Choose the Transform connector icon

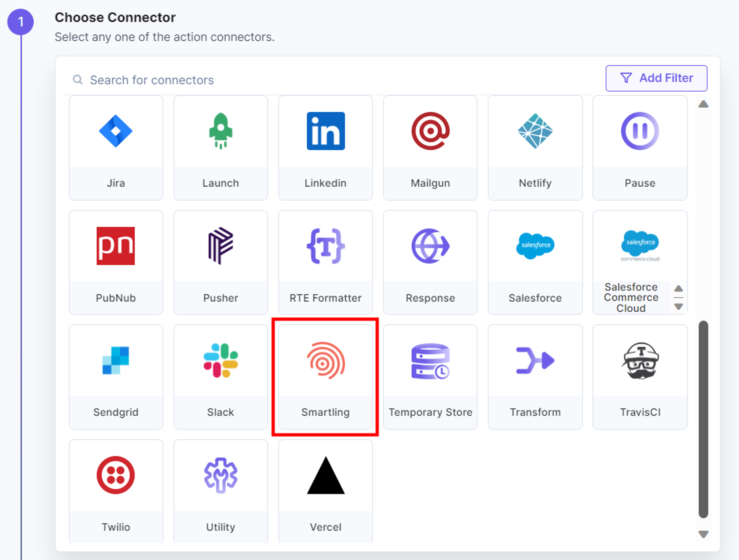535,360
